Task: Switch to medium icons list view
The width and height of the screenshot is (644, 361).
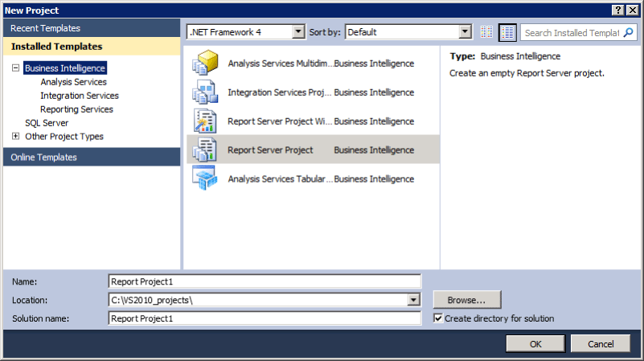Action: [x=507, y=32]
